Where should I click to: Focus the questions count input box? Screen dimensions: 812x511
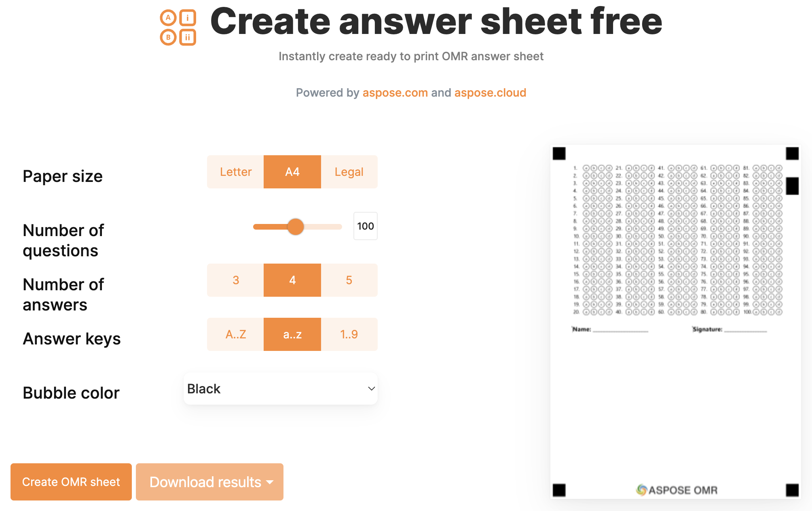pyautogui.click(x=365, y=226)
